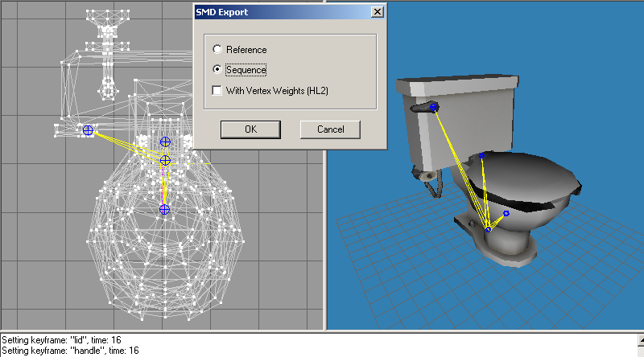This screenshot has width=644, height=357.
Task: Choose the Sequence export option
Action: (x=217, y=69)
